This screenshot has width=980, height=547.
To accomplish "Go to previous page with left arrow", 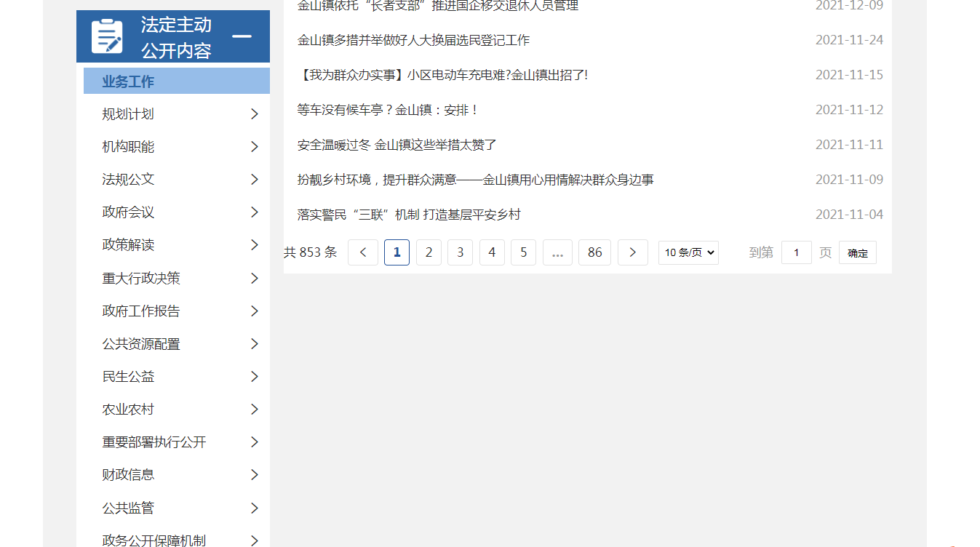I will pos(363,252).
